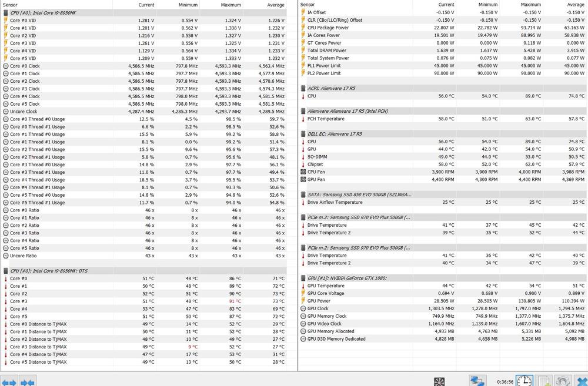Click the shrink layout arrows button
The width and height of the screenshot is (588, 386).
tap(28, 381)
